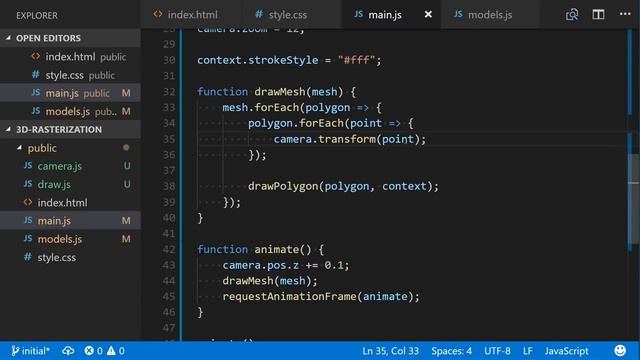Split the editor with the split icon
Viewport: 640px width, 360px height.
[598, 15]
